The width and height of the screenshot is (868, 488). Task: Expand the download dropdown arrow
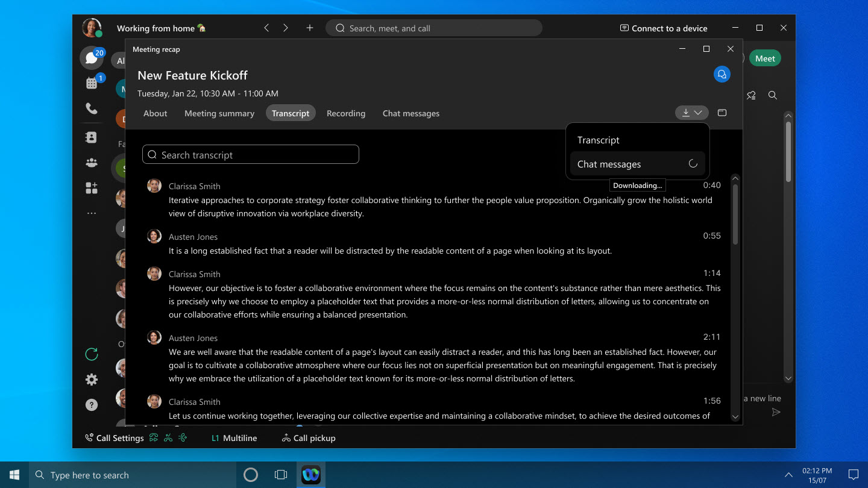pyautogui.click(x=698, y=113)
